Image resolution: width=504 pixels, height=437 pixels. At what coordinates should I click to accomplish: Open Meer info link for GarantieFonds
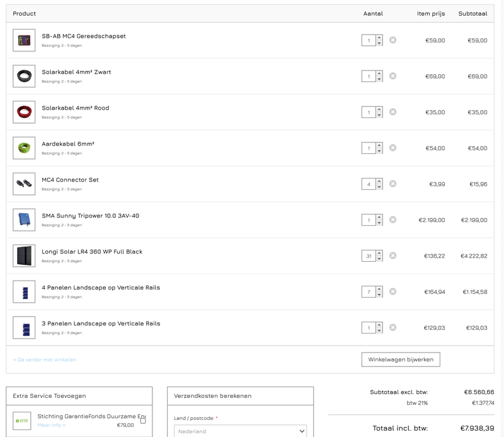pos(51,425)
